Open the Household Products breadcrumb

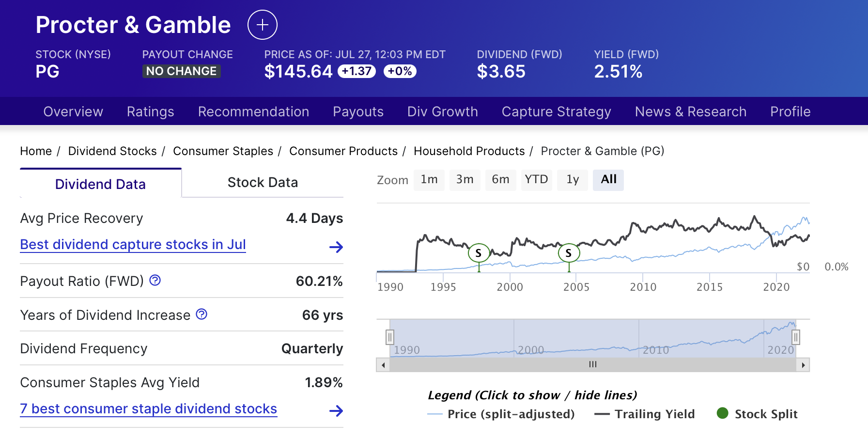[x=469, y=151]
